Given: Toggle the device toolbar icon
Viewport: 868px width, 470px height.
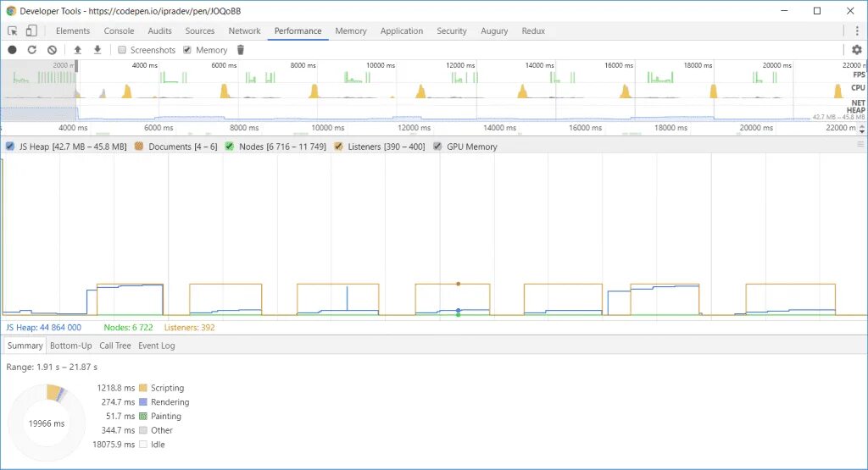Looking at the screenshot, I should pyautogui.click(x=31, y=31).
